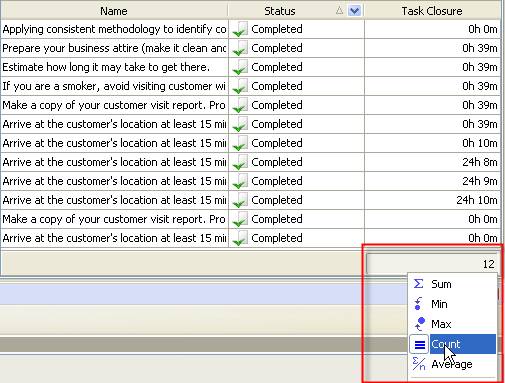
Task: Select 'Prepare your business attire' name cell
Action: (x=114, y=48)
